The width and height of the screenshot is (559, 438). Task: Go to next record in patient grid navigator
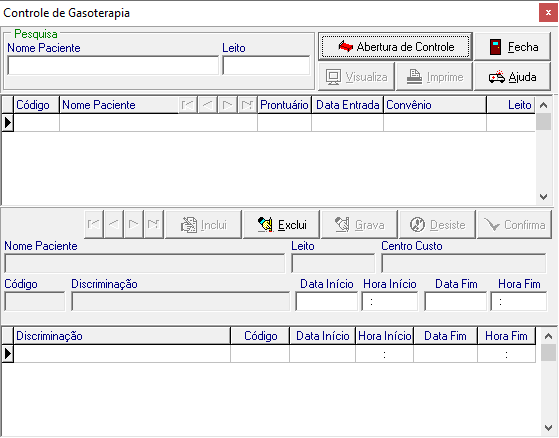227,105
